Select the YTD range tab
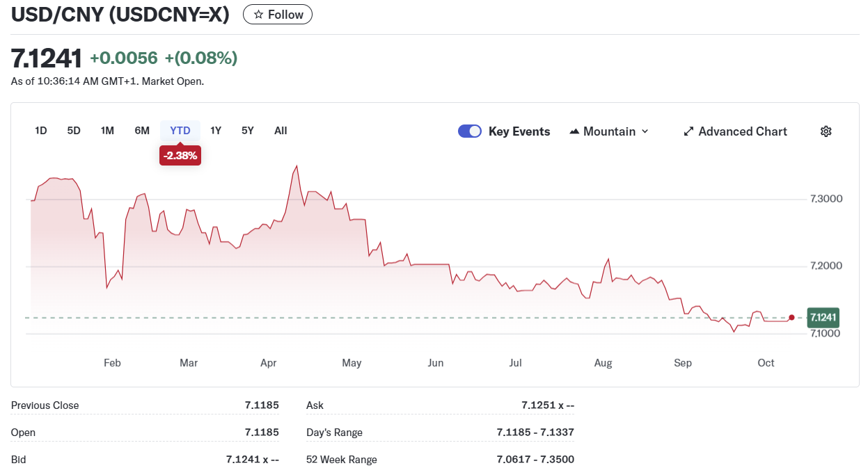Viewport: 868px width, 475px height. tap(180, 131)
